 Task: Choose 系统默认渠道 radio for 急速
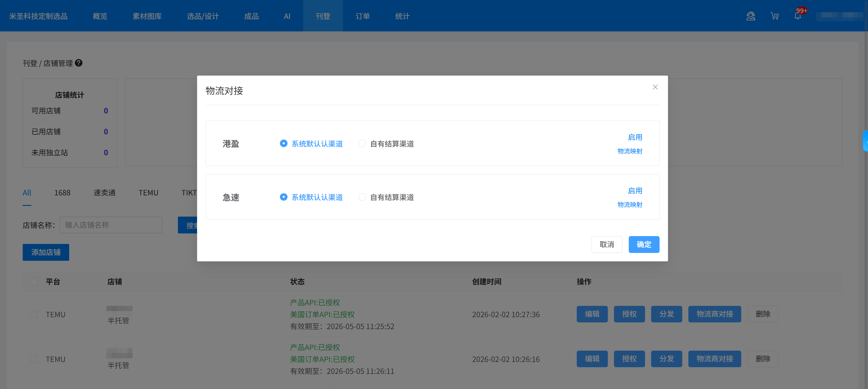[283, 197]
